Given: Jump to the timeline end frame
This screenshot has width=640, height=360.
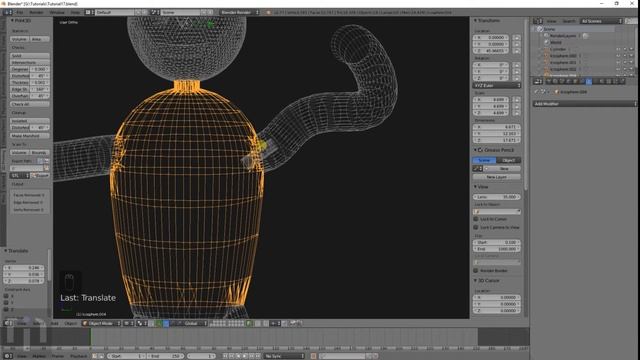Looking at the screenshot, I should click(x=259, y=356).
